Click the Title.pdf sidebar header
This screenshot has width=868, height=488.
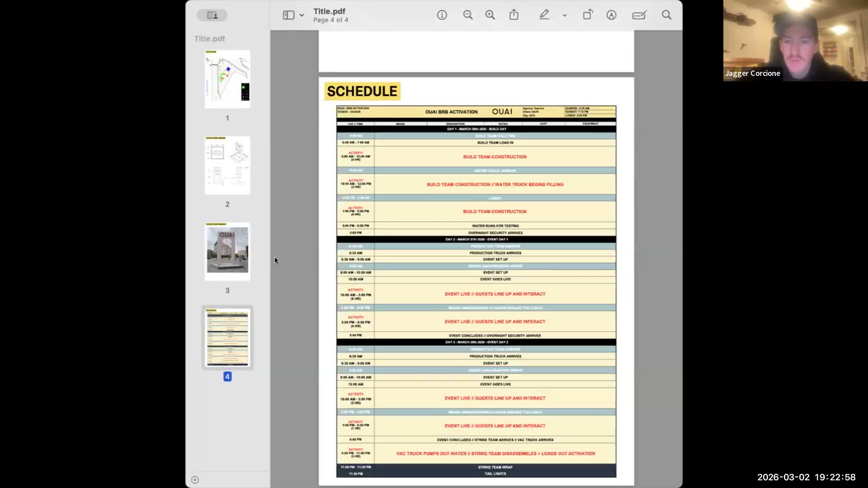click(x=209, y=39)
